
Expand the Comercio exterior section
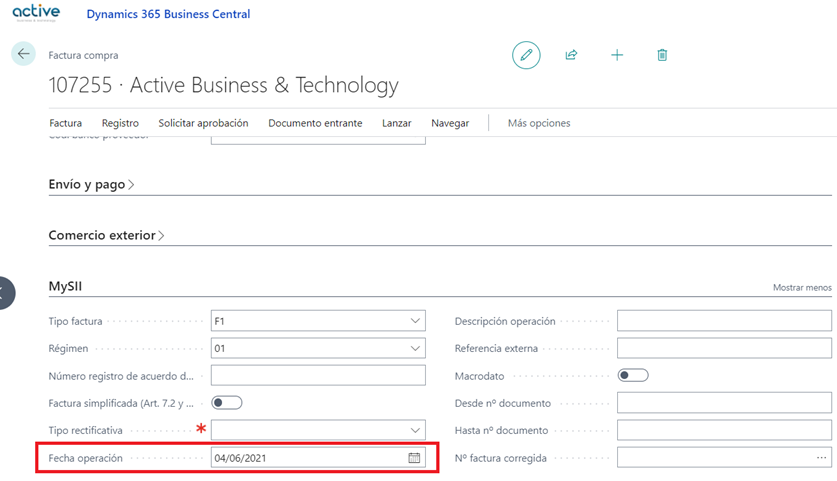106,235
